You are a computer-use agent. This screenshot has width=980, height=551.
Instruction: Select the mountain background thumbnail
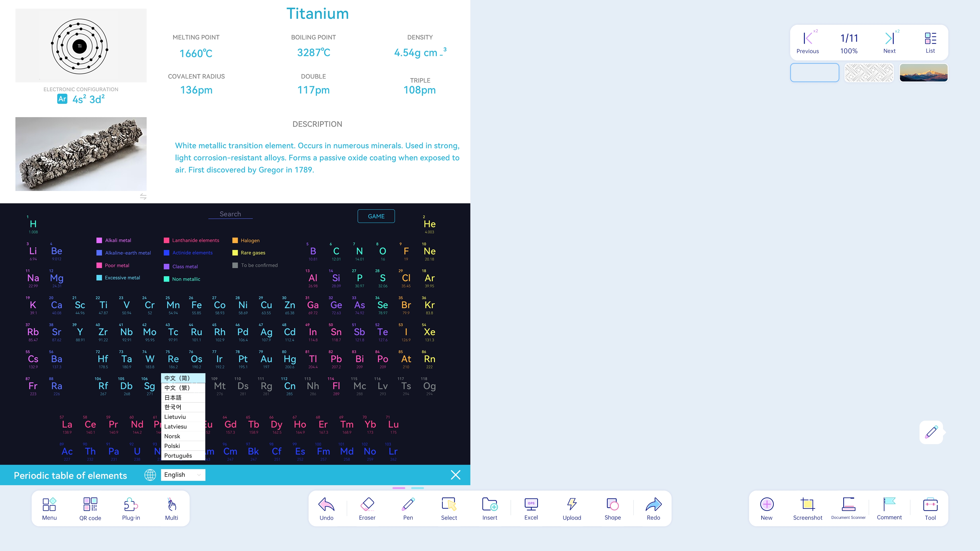(923, 72)
